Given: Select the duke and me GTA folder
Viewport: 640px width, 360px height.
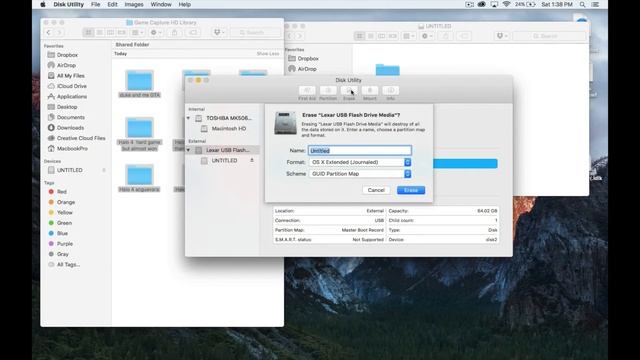Looking at the screenshot, I should coord(139,84).
